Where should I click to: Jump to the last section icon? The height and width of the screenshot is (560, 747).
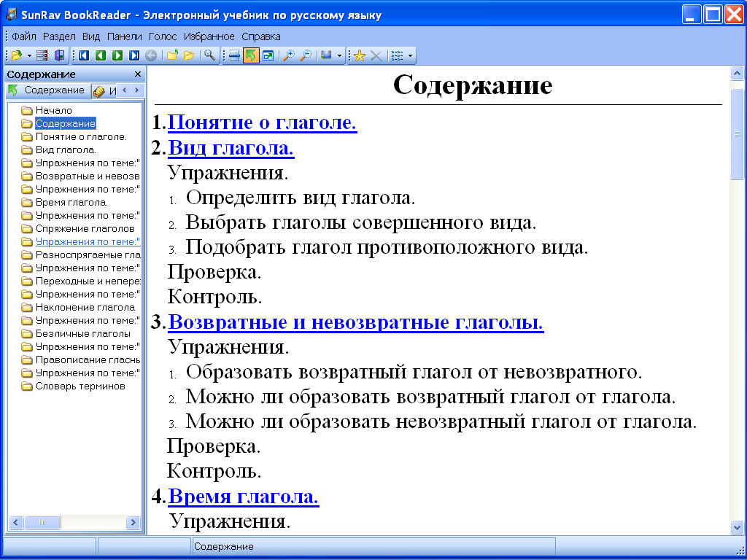pyautogui.click(x=134, y=55)
